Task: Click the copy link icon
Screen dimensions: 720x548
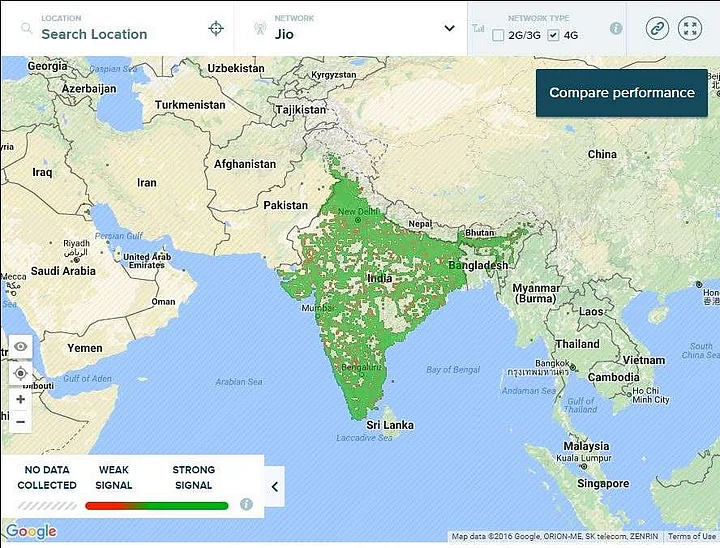Action: click(657, 28)
